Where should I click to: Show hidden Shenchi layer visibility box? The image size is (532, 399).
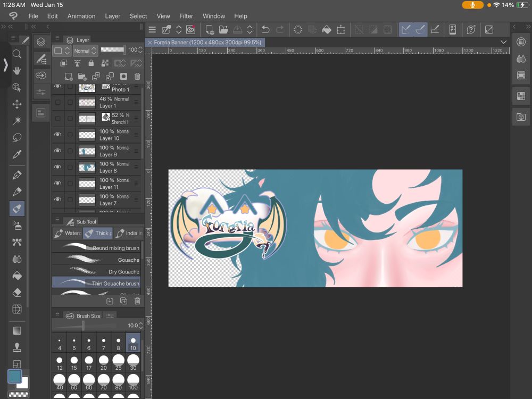[57, 119]
